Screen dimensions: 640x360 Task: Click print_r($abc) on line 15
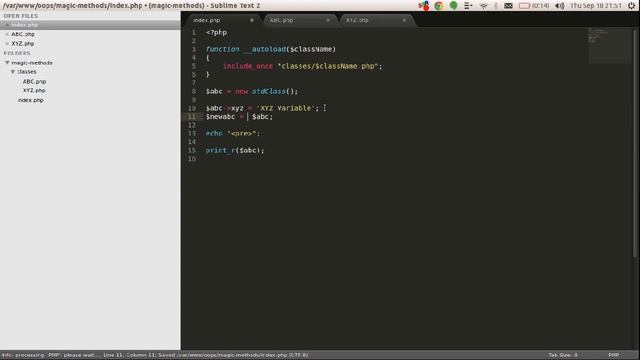pos(235,151)
